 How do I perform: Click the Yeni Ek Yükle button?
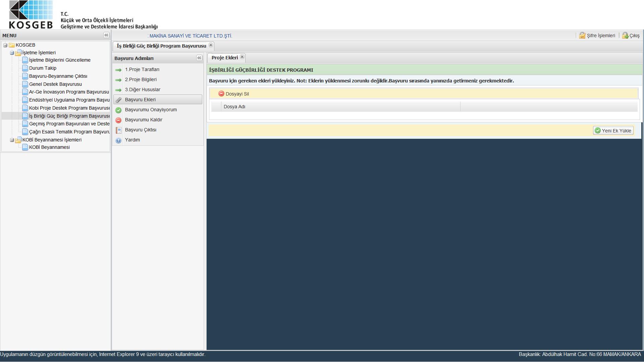click(613, 130)
